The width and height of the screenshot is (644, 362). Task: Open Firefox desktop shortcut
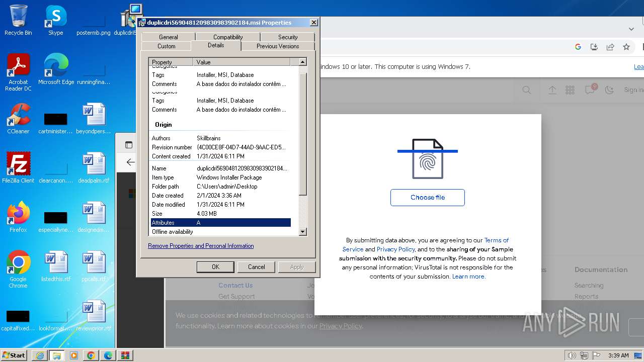click(18, 217)
